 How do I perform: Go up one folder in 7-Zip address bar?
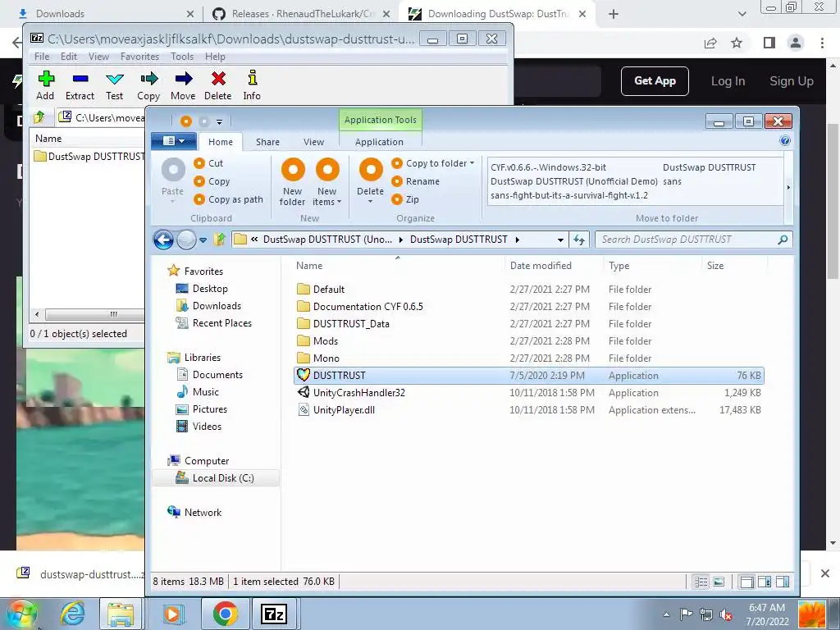click(39, 116)
